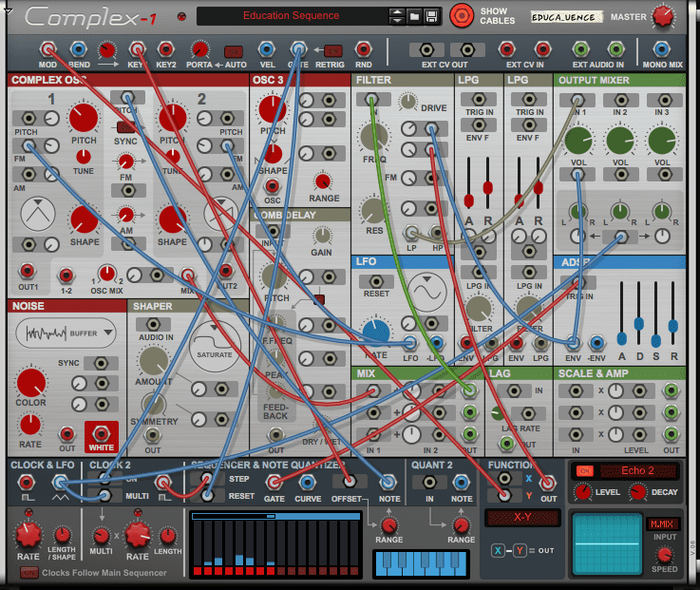Image resolution: width=700 pixels, height=590 pixels.
Task: Click the Clock & LFO square wave jack
Action: pyautogui.click(x=27, y=483)
